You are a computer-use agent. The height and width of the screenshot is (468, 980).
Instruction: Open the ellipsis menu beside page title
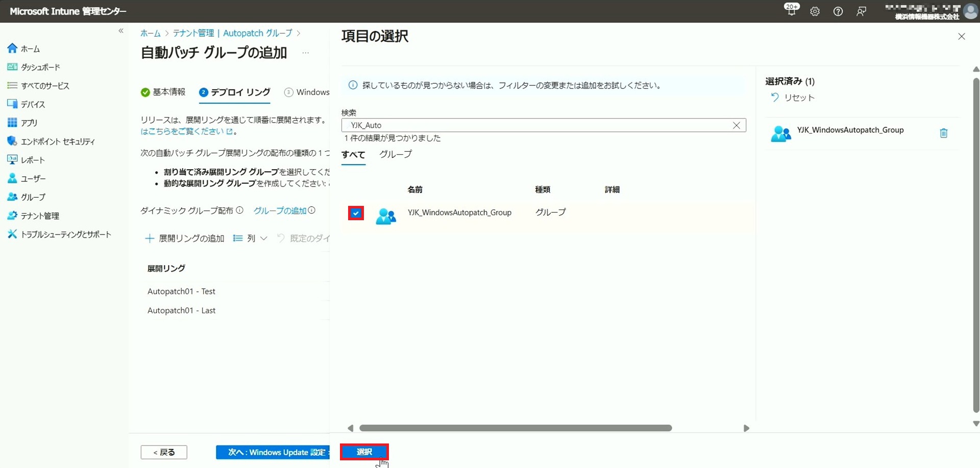tap(305, 53)
